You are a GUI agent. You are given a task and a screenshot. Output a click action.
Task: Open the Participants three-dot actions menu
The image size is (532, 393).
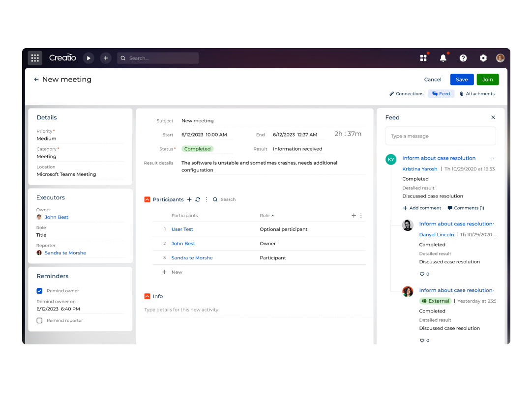tap(206, 199)
